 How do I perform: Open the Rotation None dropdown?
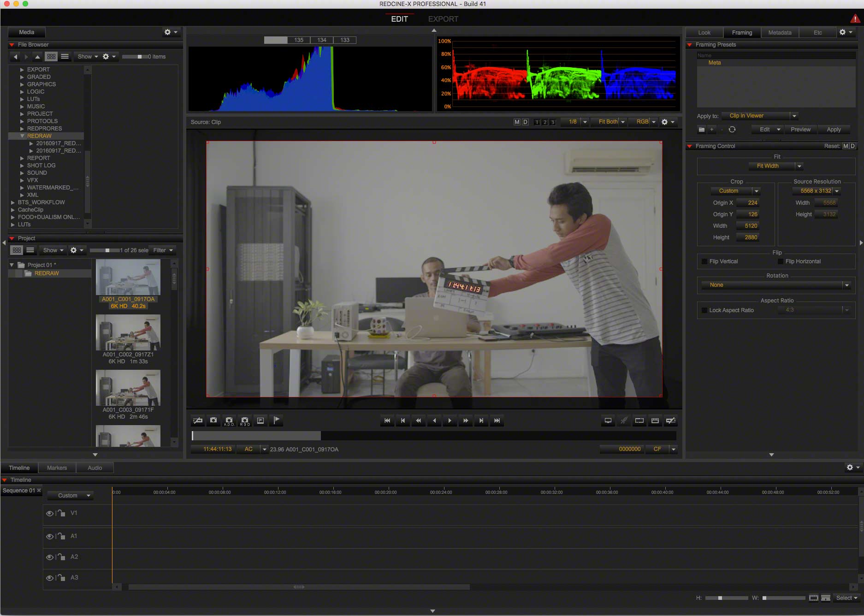click(776, 285)
